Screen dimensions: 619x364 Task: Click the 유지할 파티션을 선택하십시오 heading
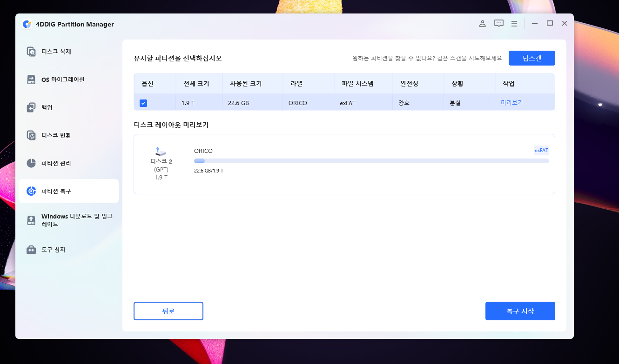tap(178, 58)
